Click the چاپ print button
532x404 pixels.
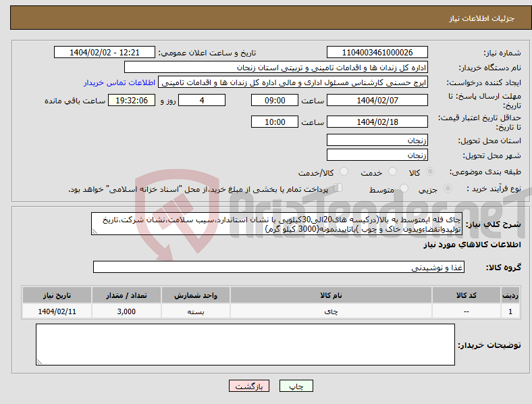click(x=296, y=386)
